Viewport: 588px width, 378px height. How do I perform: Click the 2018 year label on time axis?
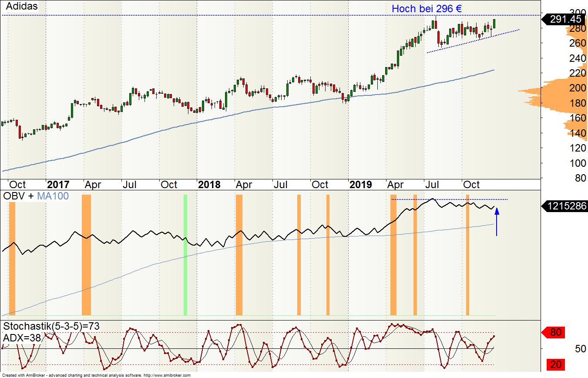[x=209, y=185]
